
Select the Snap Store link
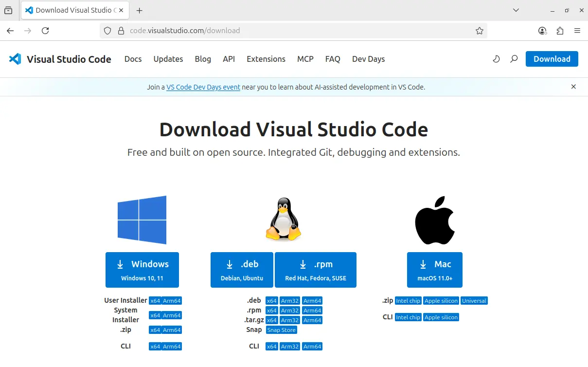tap(281, 330)
